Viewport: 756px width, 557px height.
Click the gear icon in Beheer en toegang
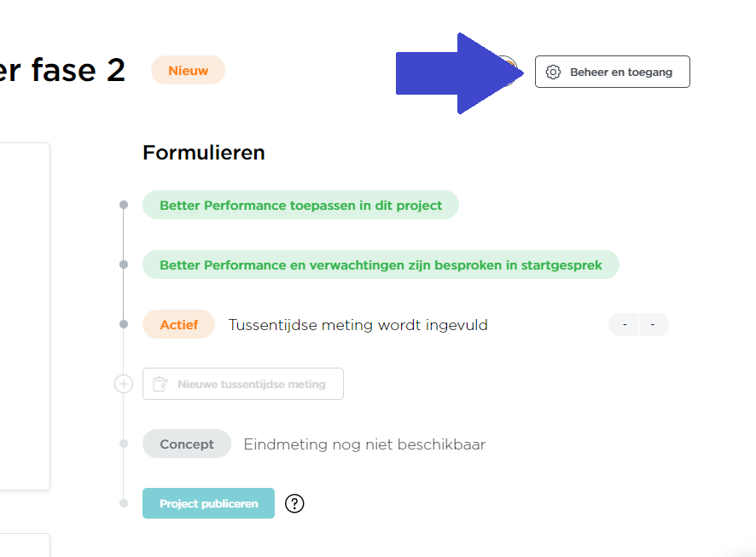553,73
